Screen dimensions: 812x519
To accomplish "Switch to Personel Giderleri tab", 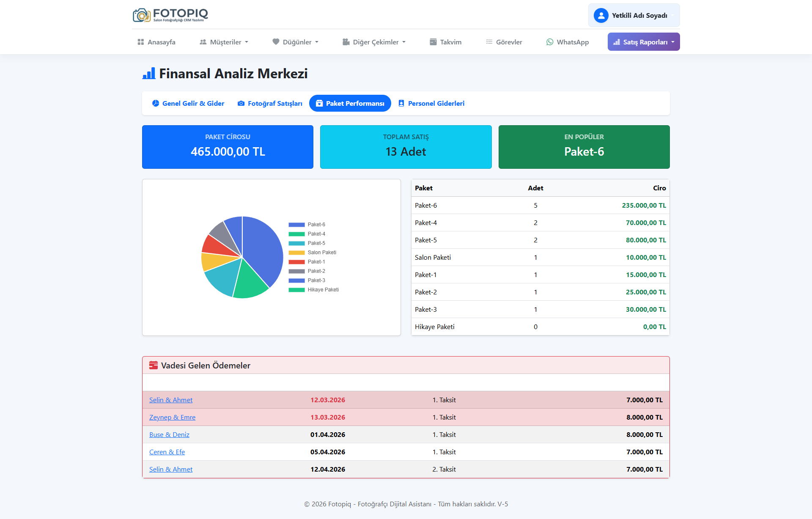I will click(431, 103).
